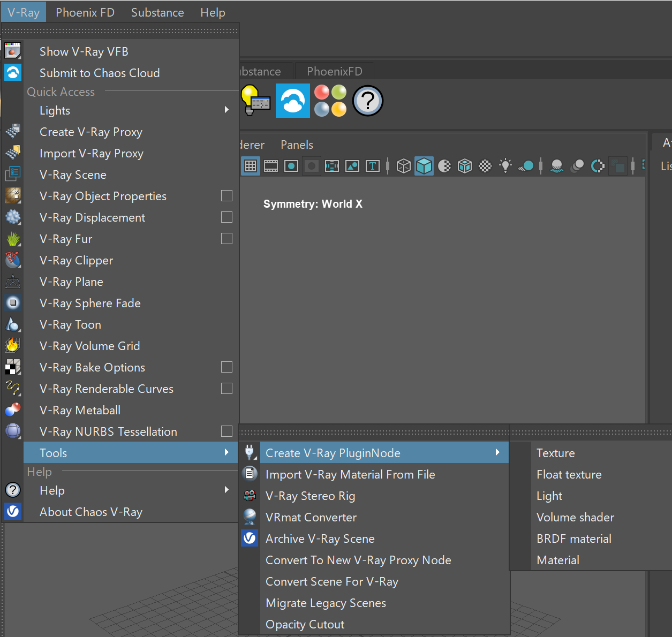Screen dimensions: 672x637
Task: Click the VRmat Converter sphere icon
Action: pos(250,517)
